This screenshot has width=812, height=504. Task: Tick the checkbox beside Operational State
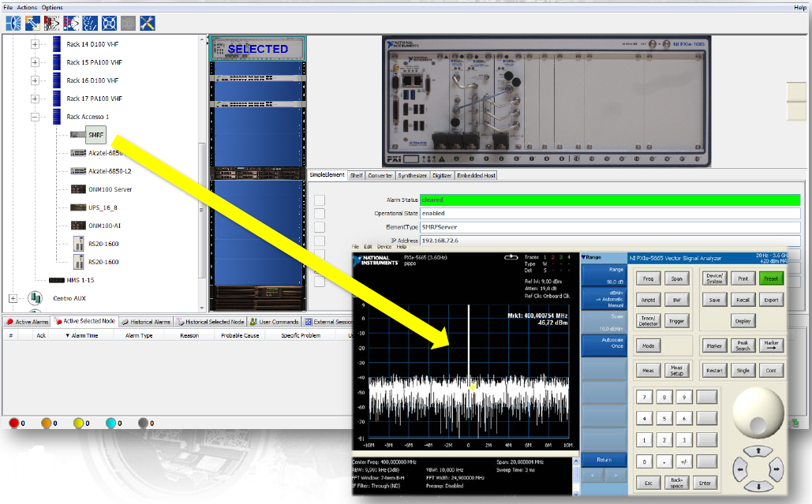pos(320,214)
